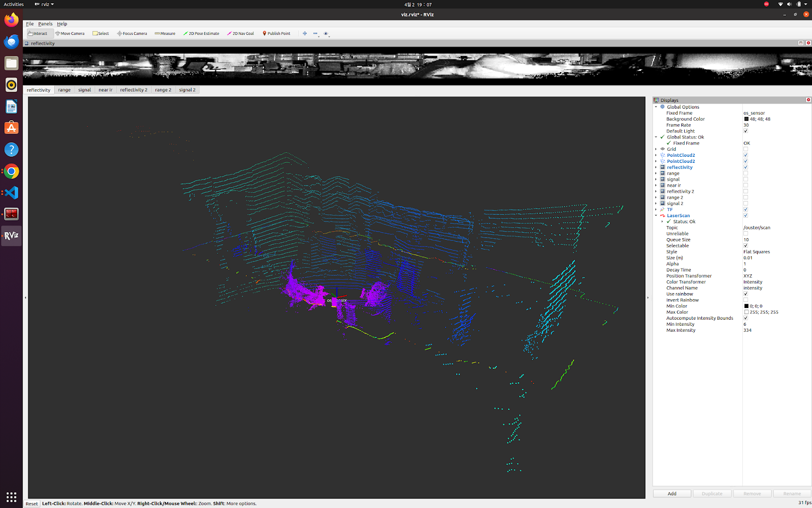Open Ubuntu Software from the dock
Viewport: 812px width, 508px height.
tap(11, 128)
